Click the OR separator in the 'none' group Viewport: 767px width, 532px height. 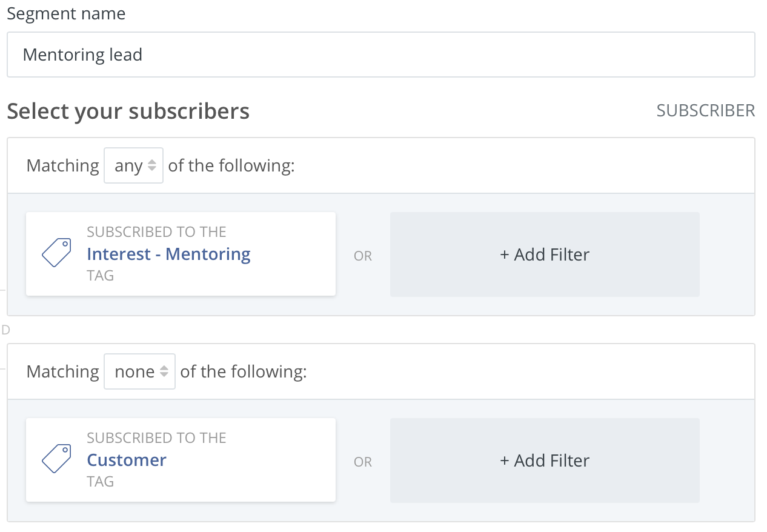click(363, 462)
